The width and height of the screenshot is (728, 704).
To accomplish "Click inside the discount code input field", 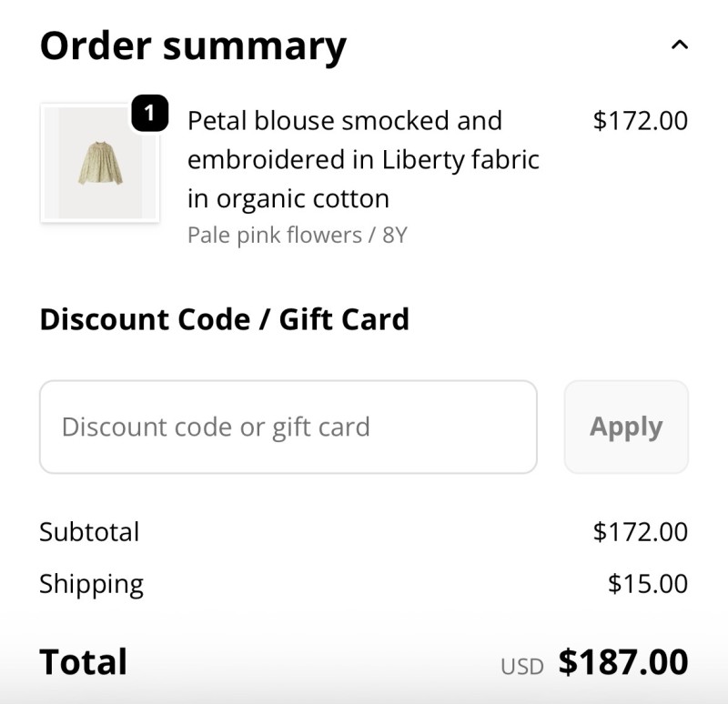I will (x=288, y=427).
